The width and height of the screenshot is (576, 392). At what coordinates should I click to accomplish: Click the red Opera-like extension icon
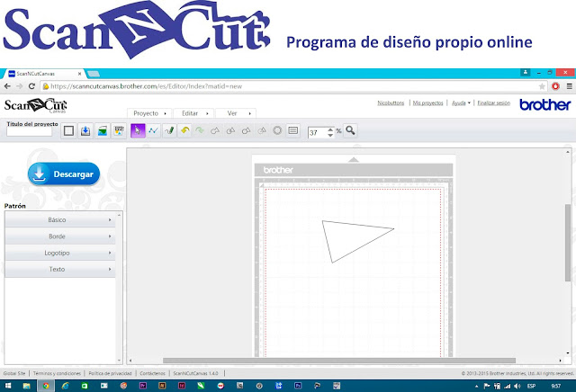pos(555,86)
